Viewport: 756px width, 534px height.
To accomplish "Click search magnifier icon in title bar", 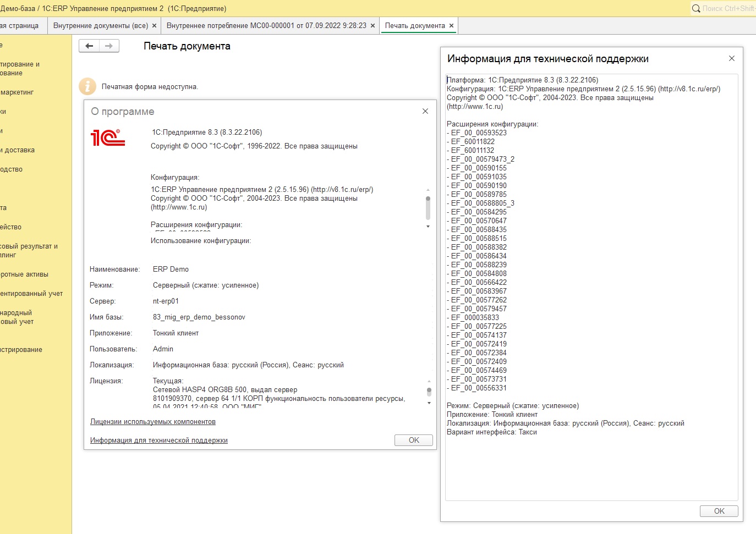I will point(696,8).
